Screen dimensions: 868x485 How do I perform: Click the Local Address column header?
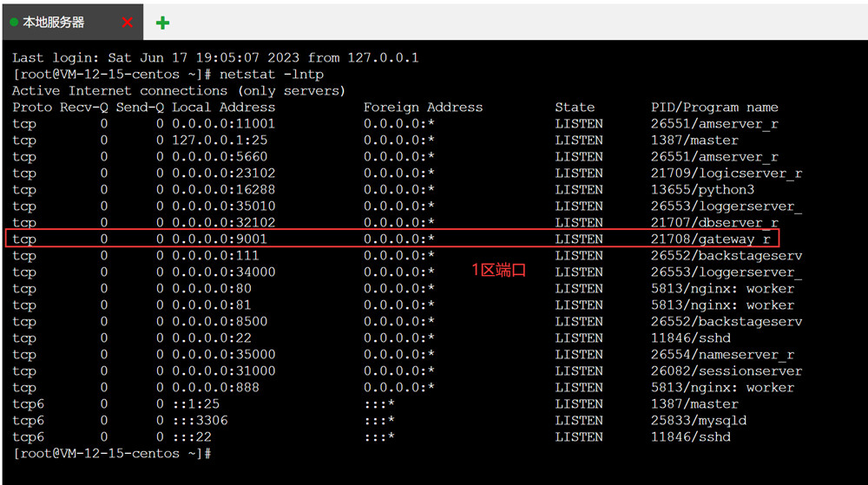pyautogui.click(x=223, y=108)
